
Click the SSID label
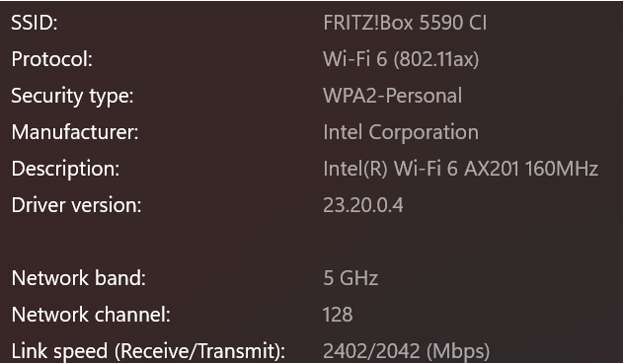[35, 23]
